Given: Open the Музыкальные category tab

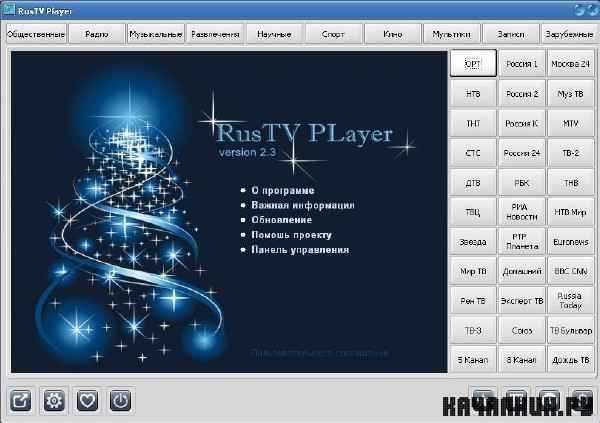Looking at the screenshot, I should (x=156, y=34).
